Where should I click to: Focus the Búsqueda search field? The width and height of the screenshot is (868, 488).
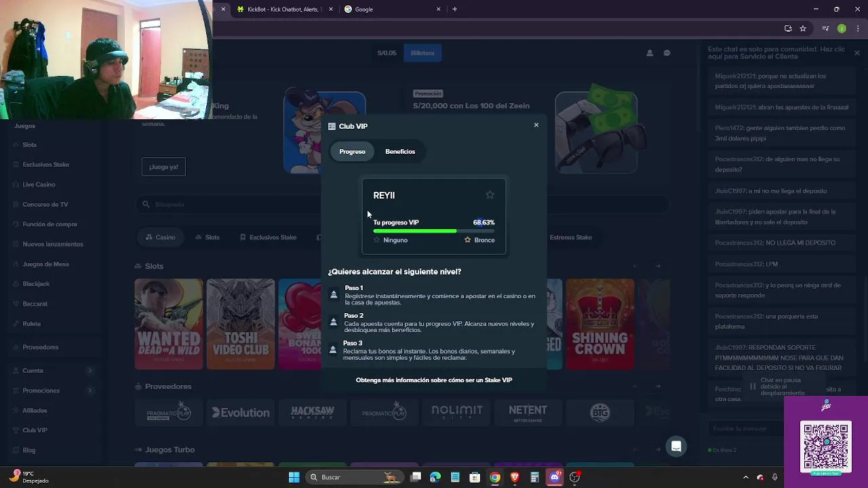[x=401, y=204]
